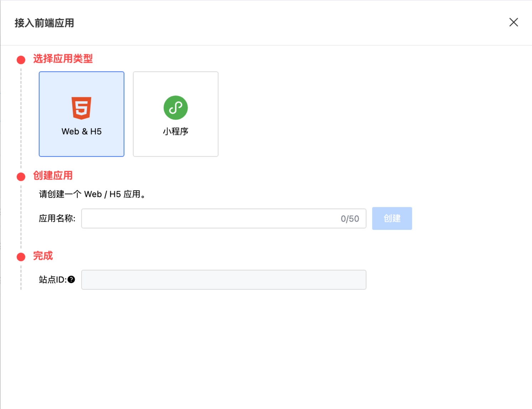This screenshot has height=409, width=532.
Task: Click the 接入前端应用 dialog title
Action: (44, 23)
